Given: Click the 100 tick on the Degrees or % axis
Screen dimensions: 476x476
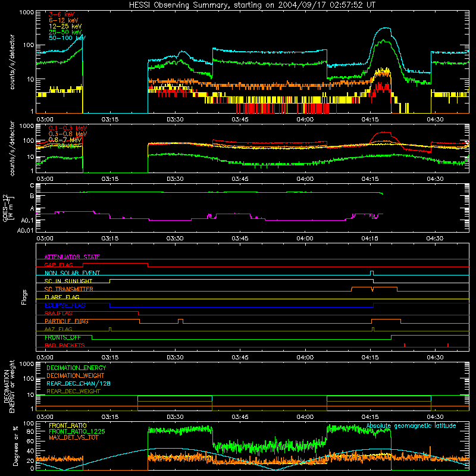Looking at the screenshot, I should point(29,424).
